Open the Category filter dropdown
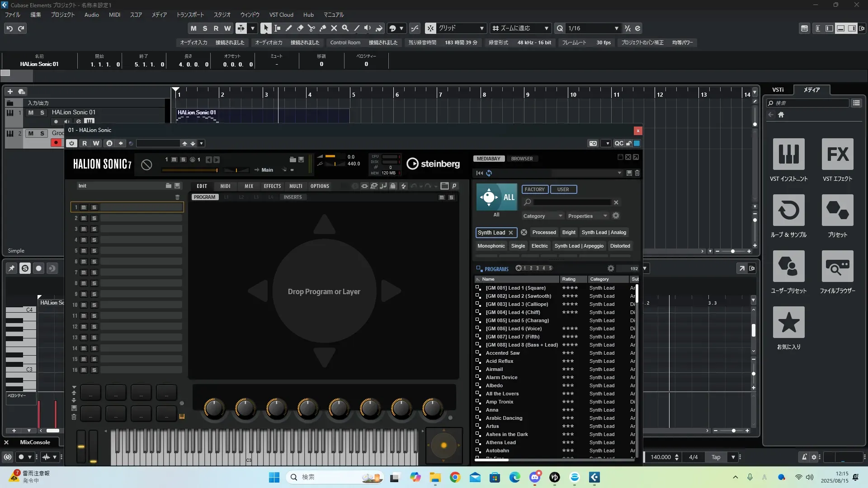868x488 pixels. 542,216
